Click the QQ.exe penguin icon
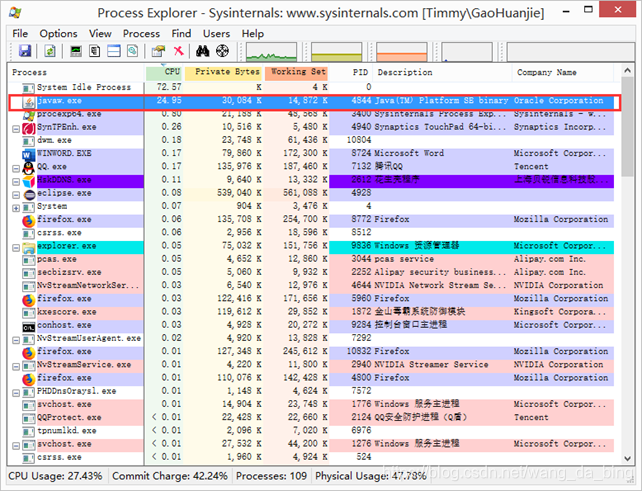The width and height of the screenshot is (642, 491). click(28, 167)
